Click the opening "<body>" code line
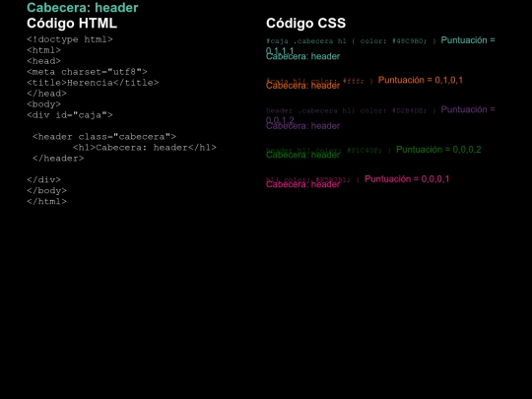The image size is (532, 399). pos(43,104)
